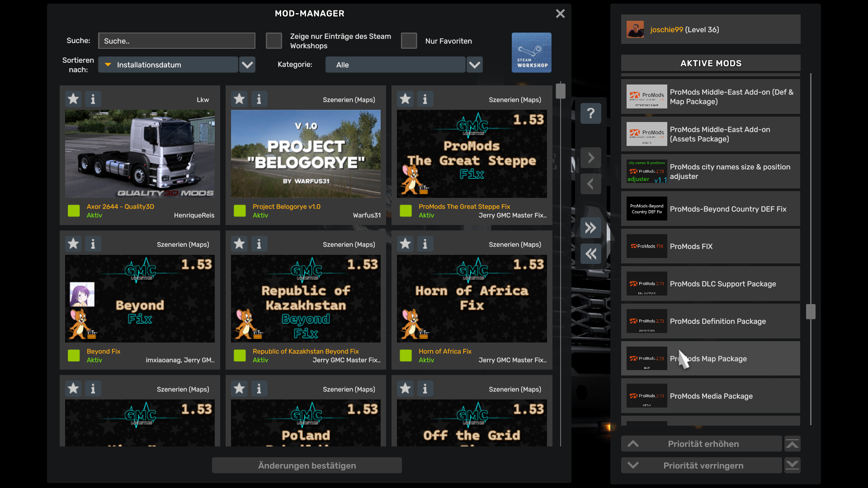The height and width of the screenshot is (488, 868).
Task: Click ProMods The Great Steppe Fix title
Action: [x=464, y=206]
